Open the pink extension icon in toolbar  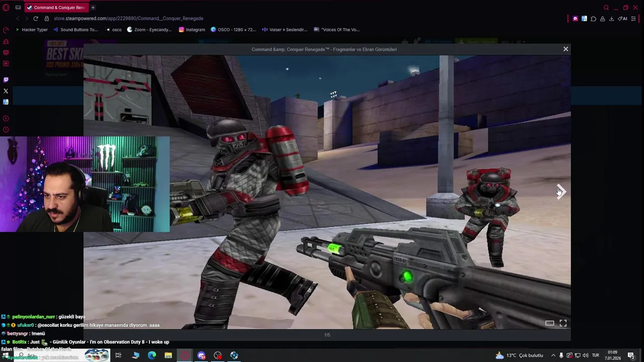[x=575, y=19]
